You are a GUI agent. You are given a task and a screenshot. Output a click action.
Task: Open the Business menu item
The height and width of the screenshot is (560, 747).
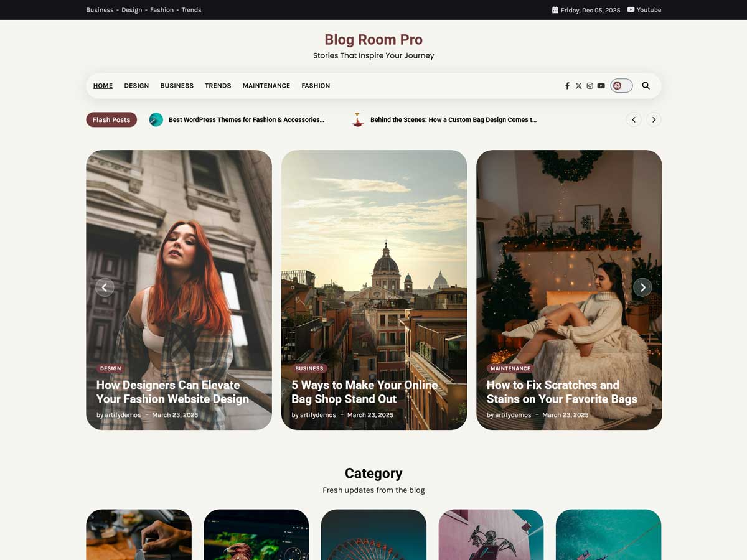[177, 86]
